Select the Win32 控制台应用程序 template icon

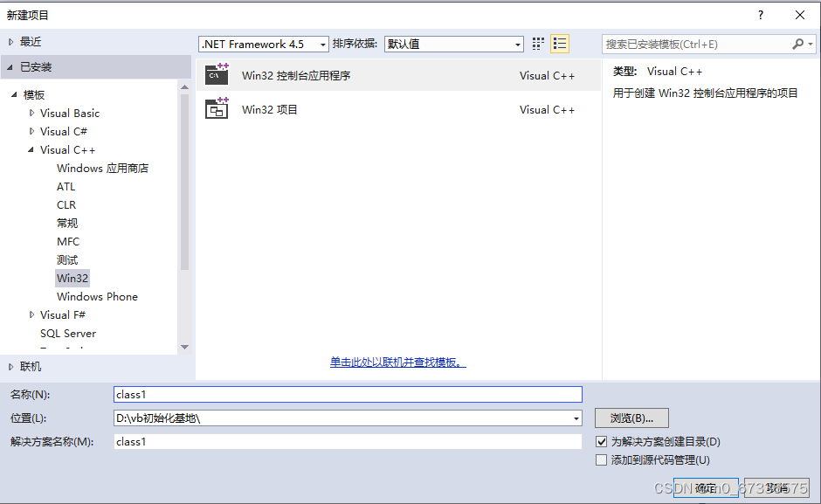216,75
